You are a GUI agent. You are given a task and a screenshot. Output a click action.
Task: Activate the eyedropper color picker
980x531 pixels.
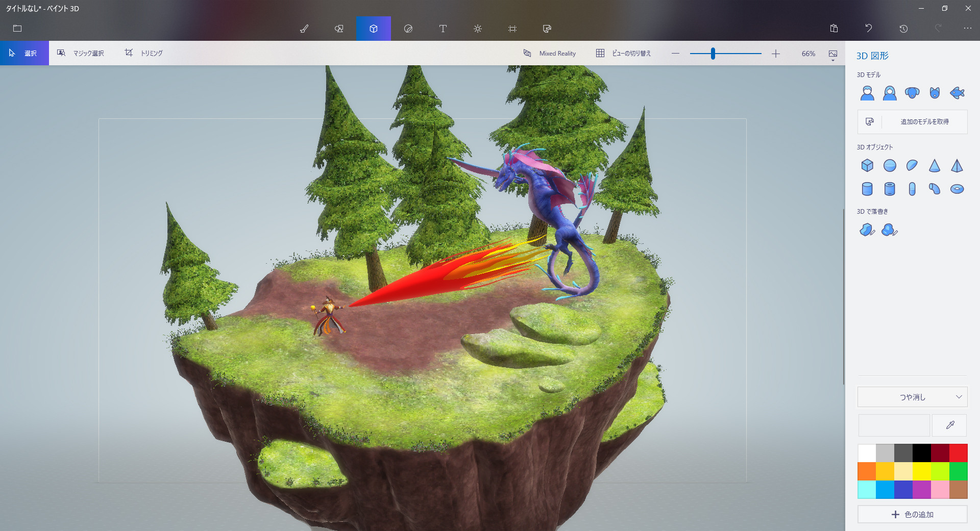[x=949, y=425]
